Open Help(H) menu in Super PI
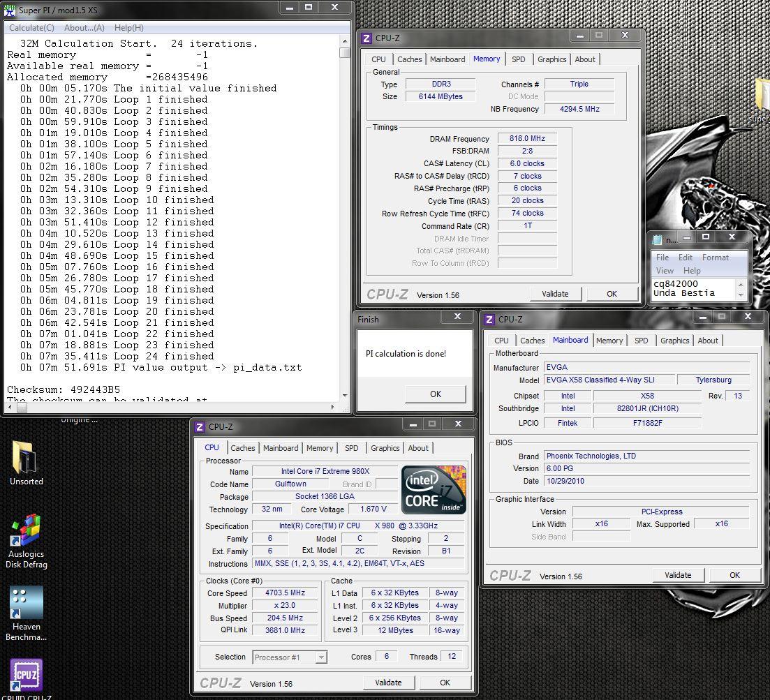Screen dimensions: 770x700 pyautogui.click(x=128, y=28)
